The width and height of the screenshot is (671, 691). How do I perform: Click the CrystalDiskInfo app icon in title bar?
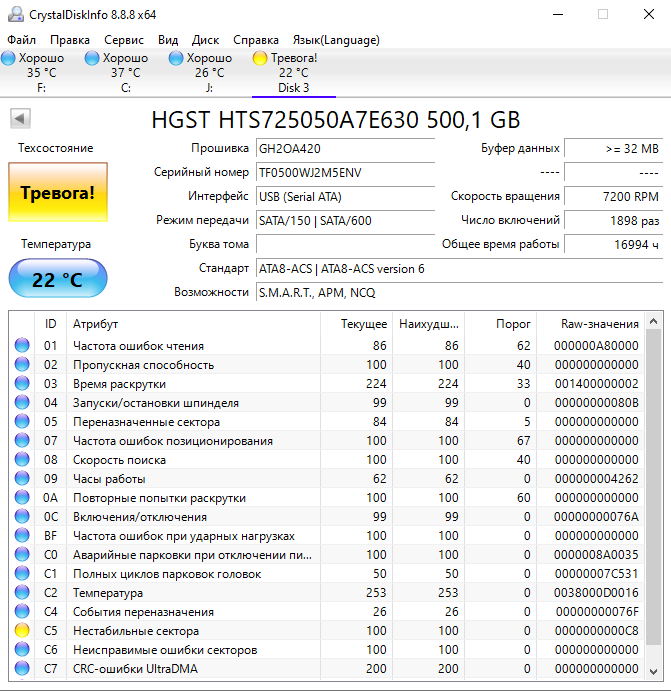click(16, 15)
